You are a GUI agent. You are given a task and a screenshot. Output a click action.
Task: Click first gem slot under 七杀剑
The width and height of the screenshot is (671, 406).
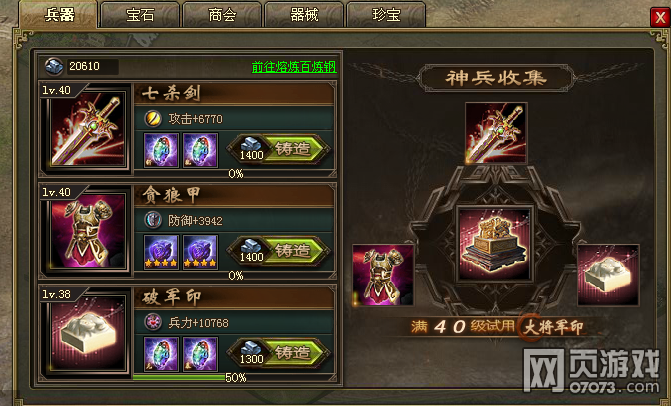click(161, 150)
